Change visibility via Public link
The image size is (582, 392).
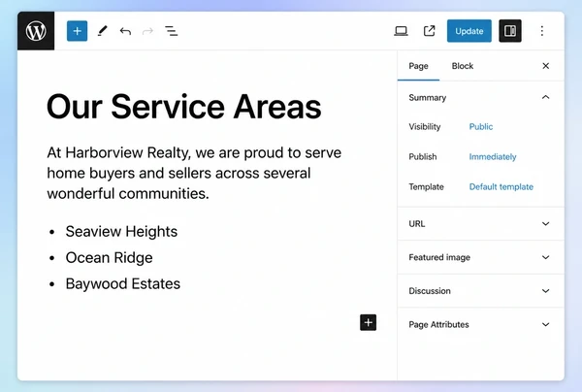click(x=481, y=127)
